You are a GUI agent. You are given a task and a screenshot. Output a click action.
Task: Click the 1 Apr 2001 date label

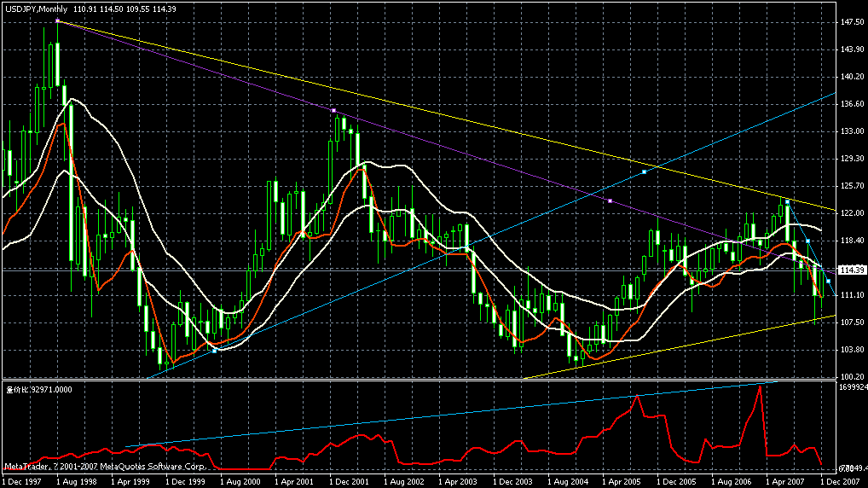point(294,482)
